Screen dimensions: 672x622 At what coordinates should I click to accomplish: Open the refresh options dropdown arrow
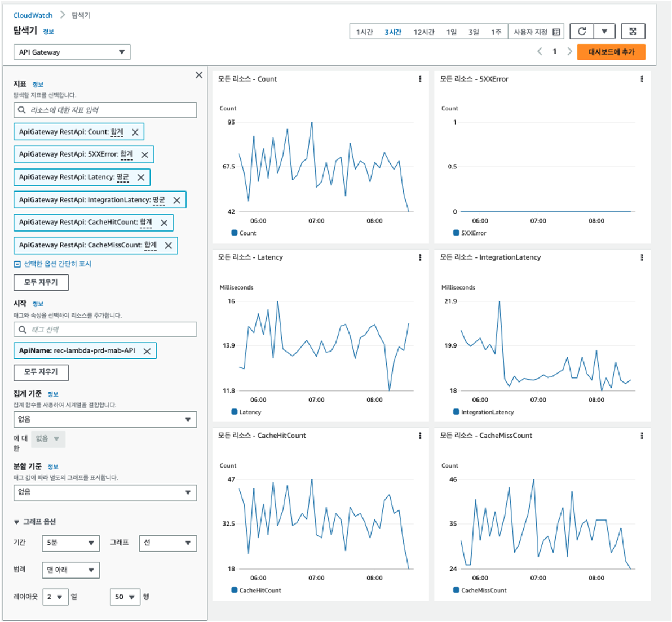click(604, 32)
